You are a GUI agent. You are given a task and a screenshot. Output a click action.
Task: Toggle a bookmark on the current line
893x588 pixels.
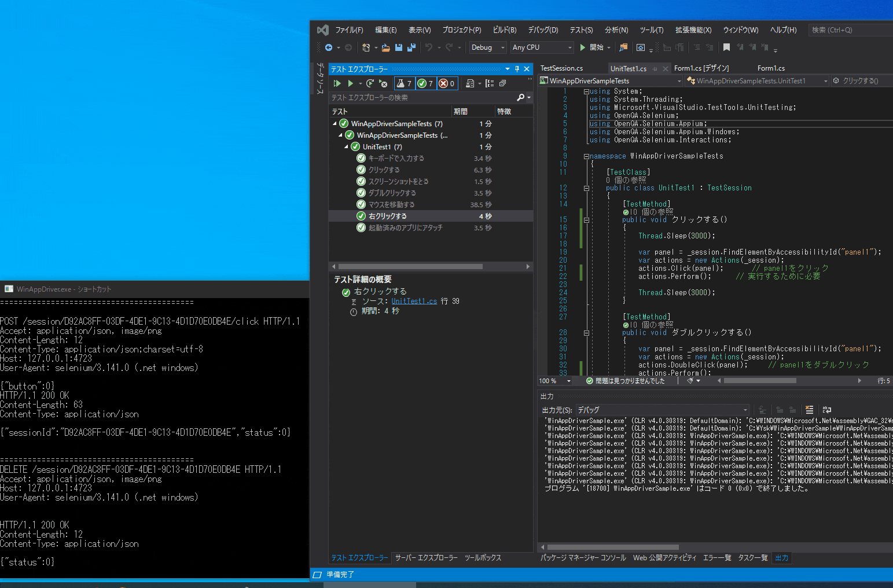click(727, 47)
